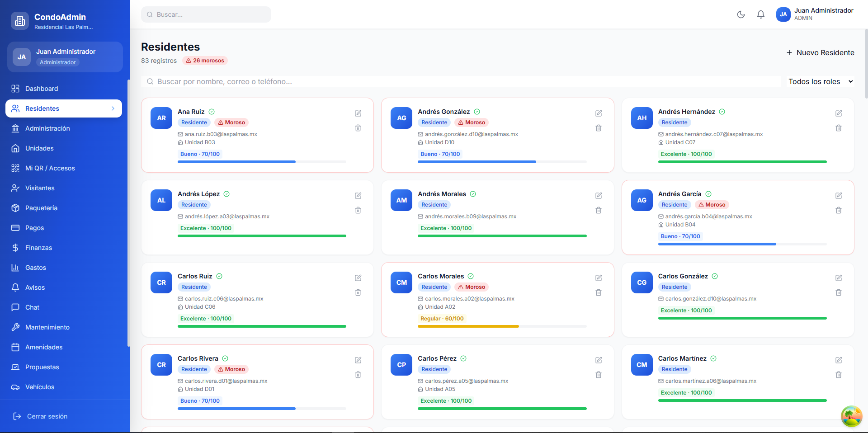This screenshot has height=433, width=868.
Task: Expand the Residentes menu chevron
Action: click(x=113, y=108)
